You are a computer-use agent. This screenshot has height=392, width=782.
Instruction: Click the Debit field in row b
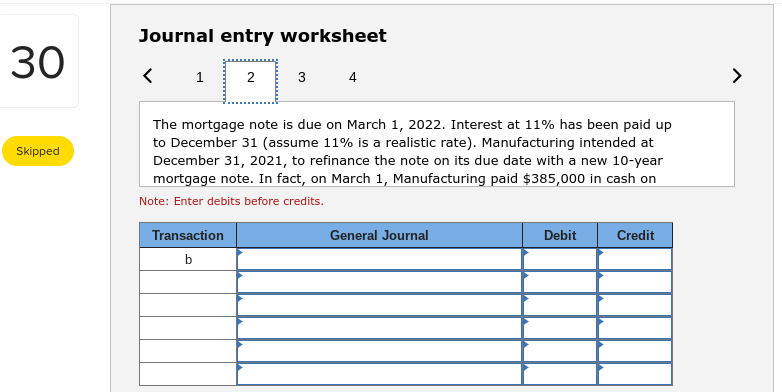pyautogui.click(x=560, y=259)
